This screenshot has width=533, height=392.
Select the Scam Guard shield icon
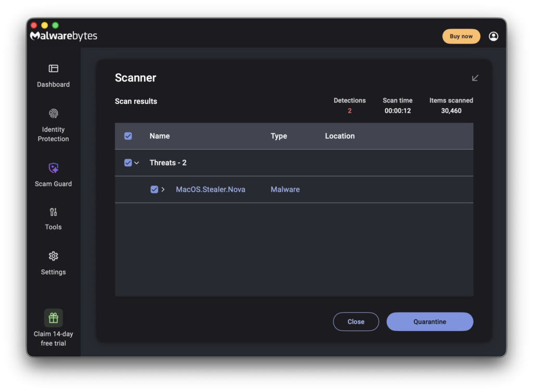coord(54,167)
